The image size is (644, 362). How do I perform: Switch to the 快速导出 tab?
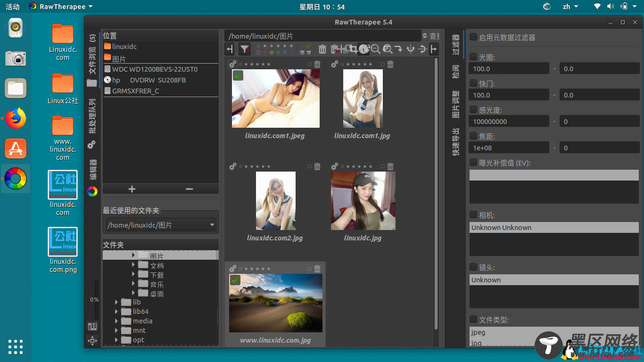[x=456, y=142]
